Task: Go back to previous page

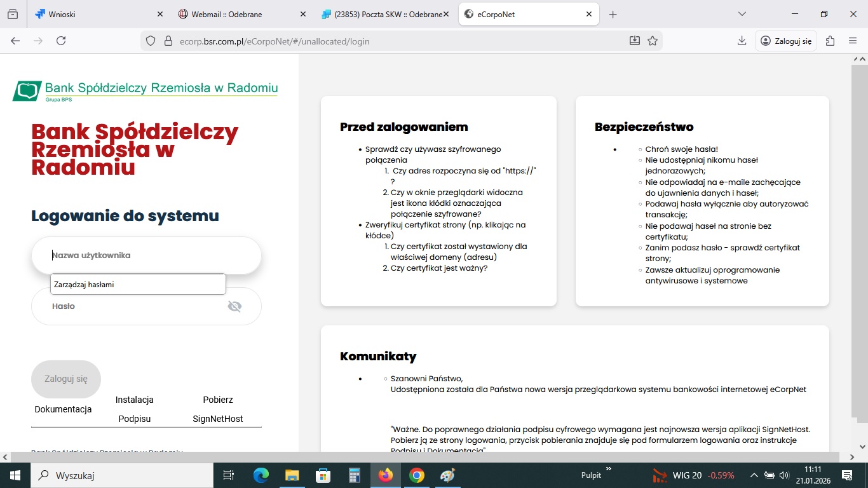Action: 15,41
